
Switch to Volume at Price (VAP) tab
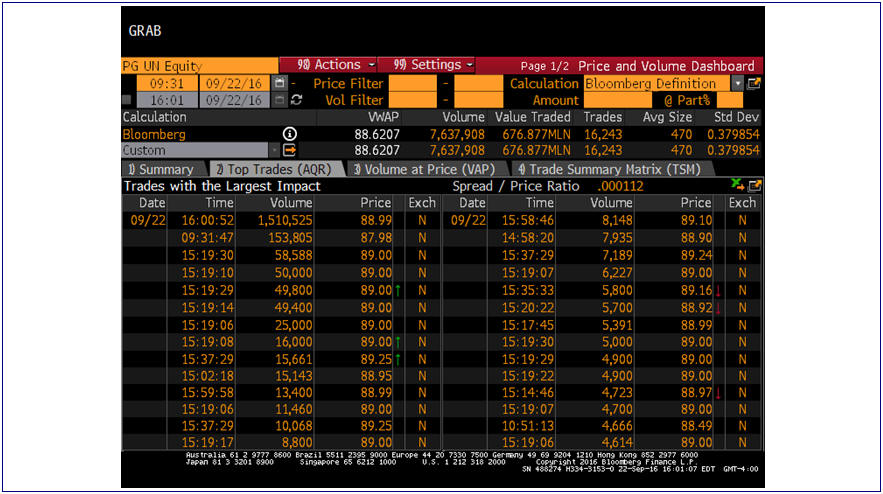(424, 169)
